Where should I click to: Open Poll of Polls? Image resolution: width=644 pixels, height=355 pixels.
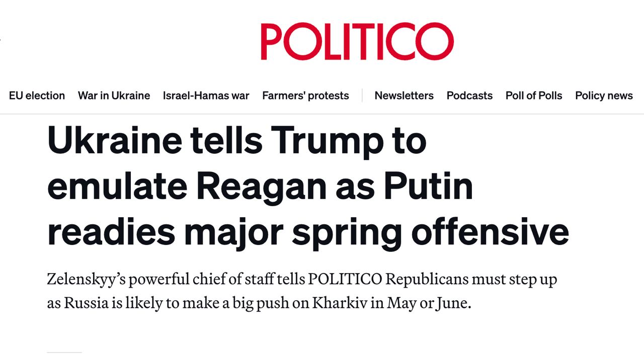point(534,96)
